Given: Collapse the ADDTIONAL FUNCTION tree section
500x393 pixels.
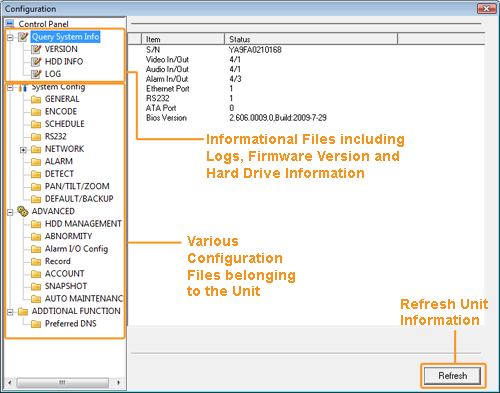Looking at the screenshot, I should [x=10, y=312].
